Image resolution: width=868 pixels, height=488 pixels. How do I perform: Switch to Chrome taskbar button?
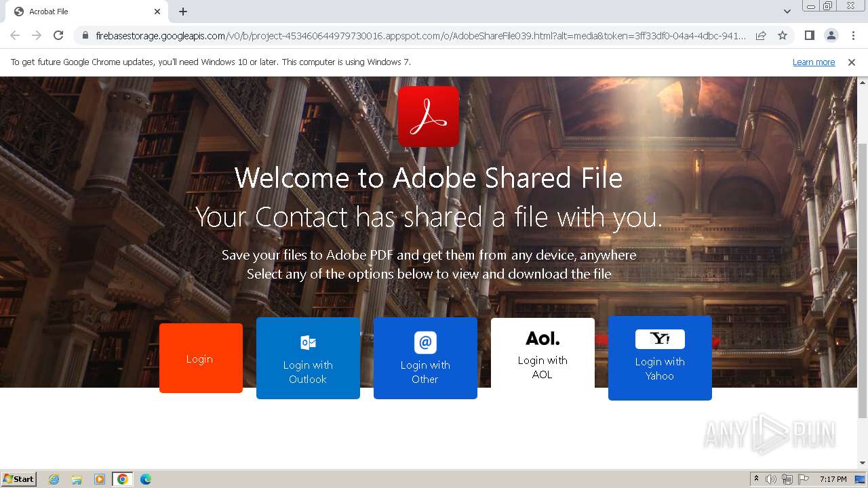pos(123,479)
